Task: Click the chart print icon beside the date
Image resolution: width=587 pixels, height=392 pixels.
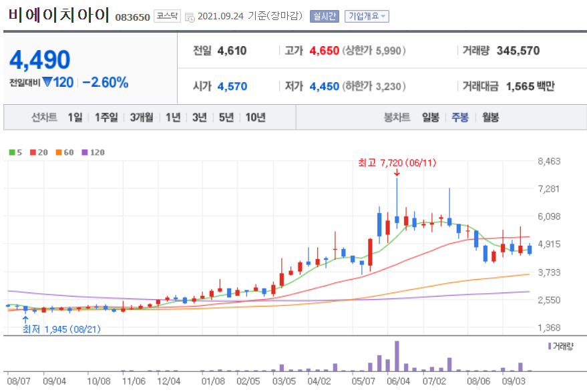Action: (x=192, y=17)
